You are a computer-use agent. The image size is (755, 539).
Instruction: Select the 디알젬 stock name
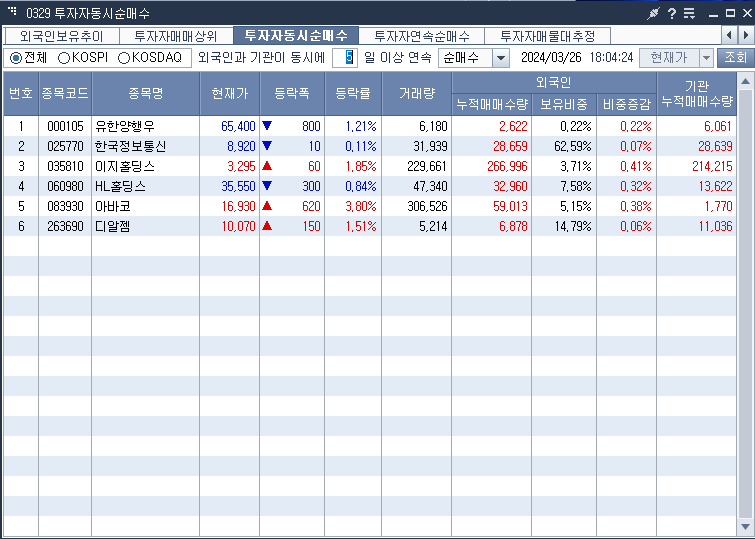point(113,226)
